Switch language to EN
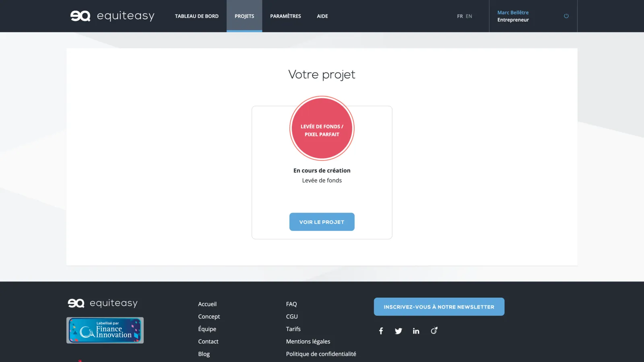The image size is (644, 362). pos(469,16)
